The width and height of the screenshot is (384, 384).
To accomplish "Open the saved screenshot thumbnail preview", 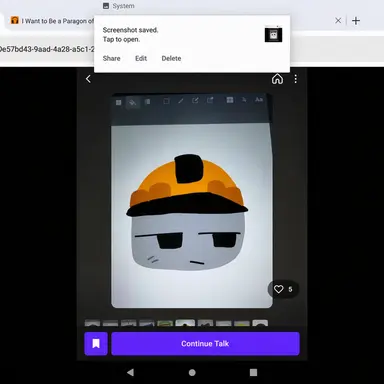I will [273, 35].
